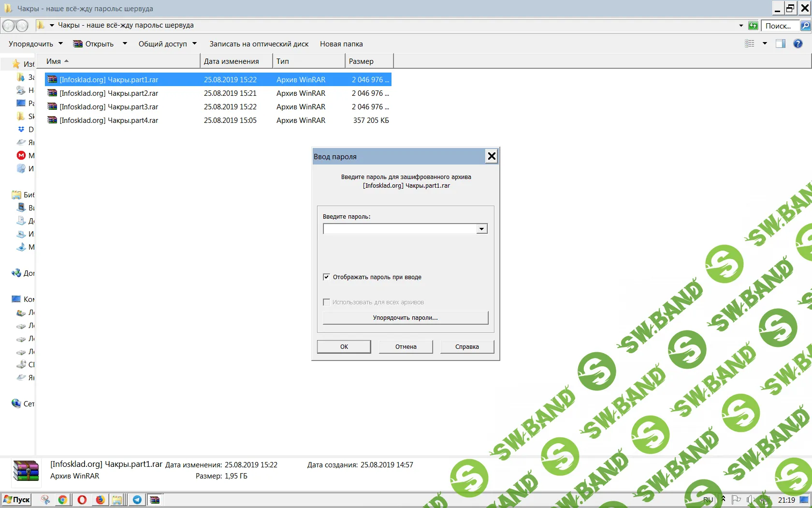Uncheck 'Отображать пароль при вводе' checkbox
812x508 pixels.
(x=326, y=277)
